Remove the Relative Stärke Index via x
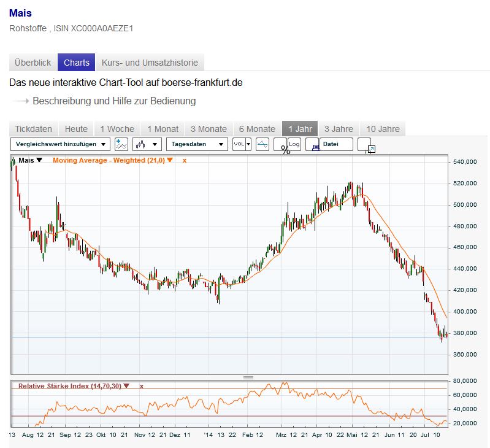Viewport: 490px width, 448px height. click(x=142, y=386)
